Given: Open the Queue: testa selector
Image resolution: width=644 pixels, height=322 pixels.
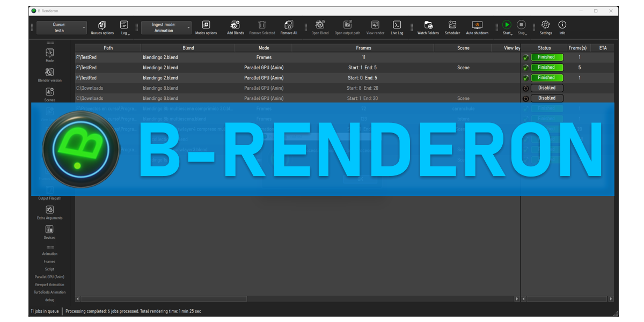Looking at the screenshot, I should coord(61,28).
